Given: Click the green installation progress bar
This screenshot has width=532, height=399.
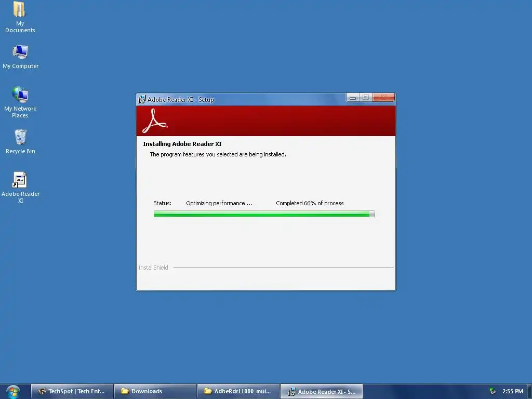Looking at the screenshot, I should [264, 214].
